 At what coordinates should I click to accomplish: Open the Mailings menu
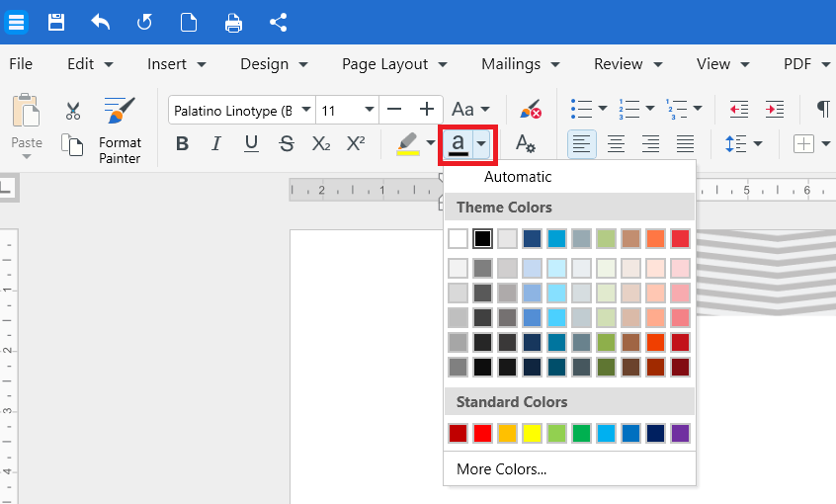coord(521,64)
